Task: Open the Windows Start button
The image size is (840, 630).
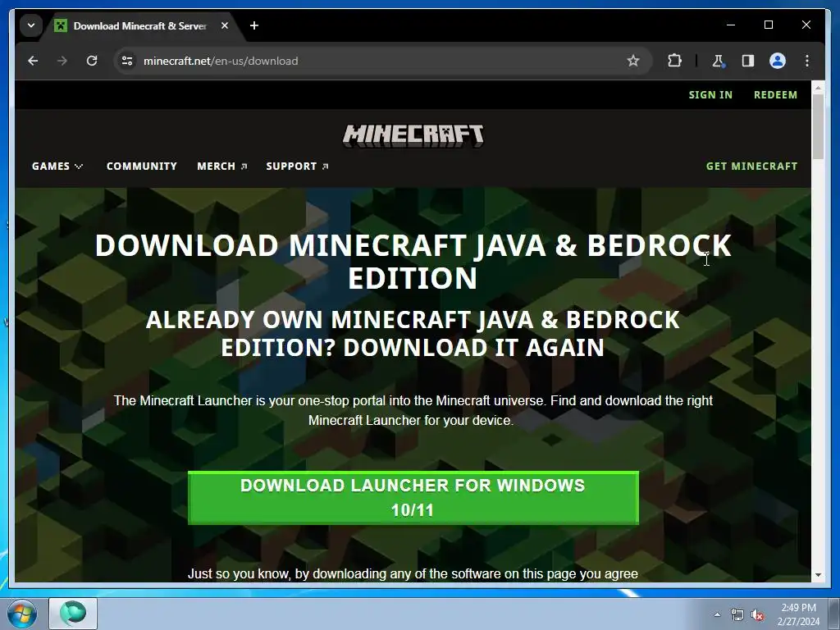Action: tap(22, 614)
